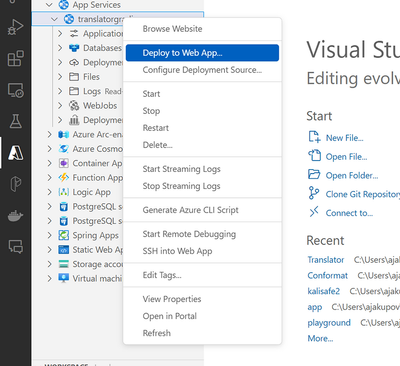Expand the Virtual machines node
This screenshot has height=366, width=400.
49,278
